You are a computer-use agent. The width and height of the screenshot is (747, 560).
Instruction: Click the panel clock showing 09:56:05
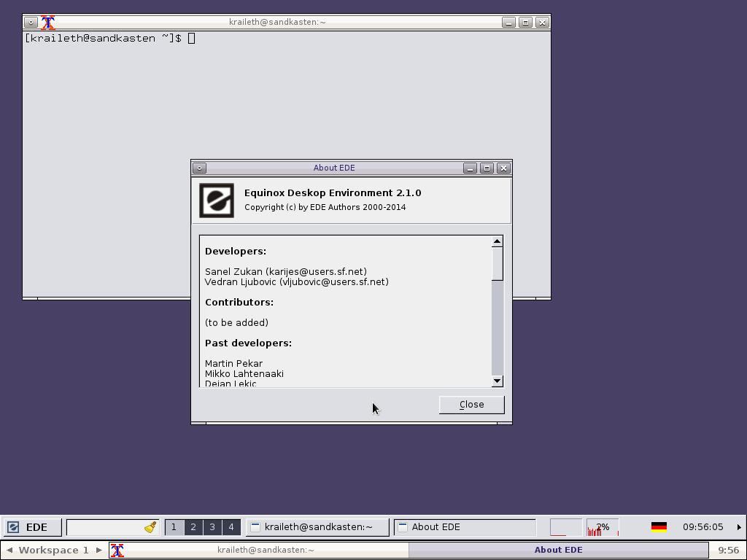pyautogui.click(x=703, y=527)
